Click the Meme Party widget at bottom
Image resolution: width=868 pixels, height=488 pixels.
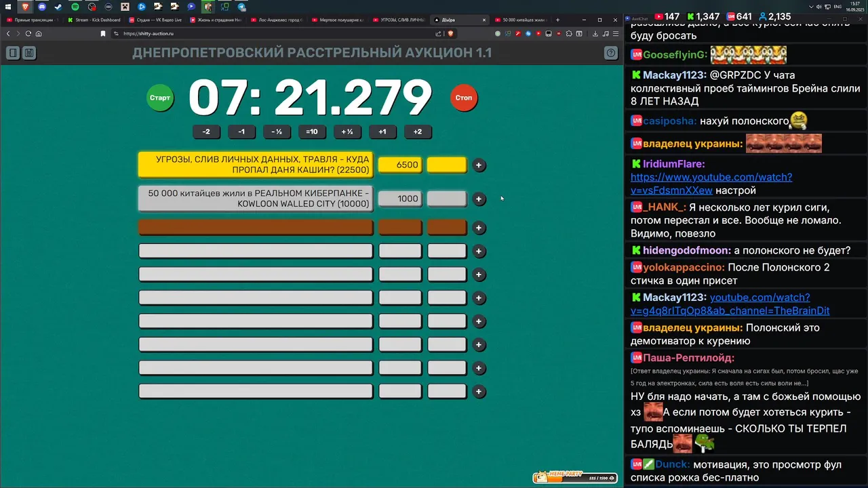[575, 477]
